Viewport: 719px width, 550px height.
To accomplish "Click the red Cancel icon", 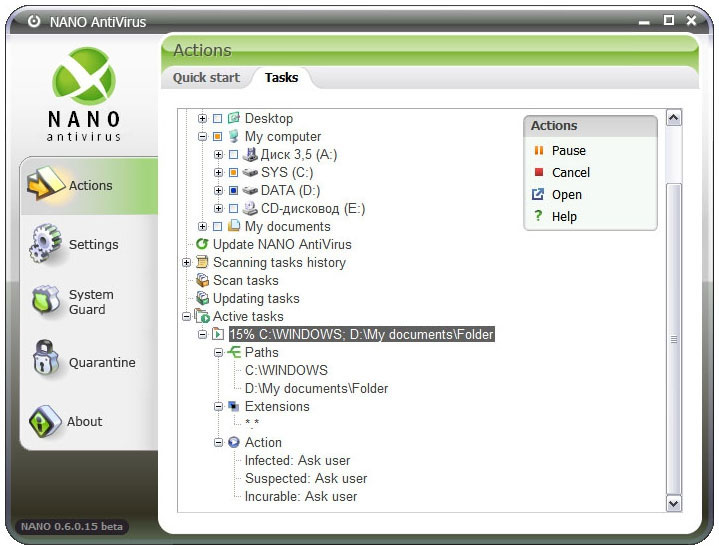I will coord(539,172).
